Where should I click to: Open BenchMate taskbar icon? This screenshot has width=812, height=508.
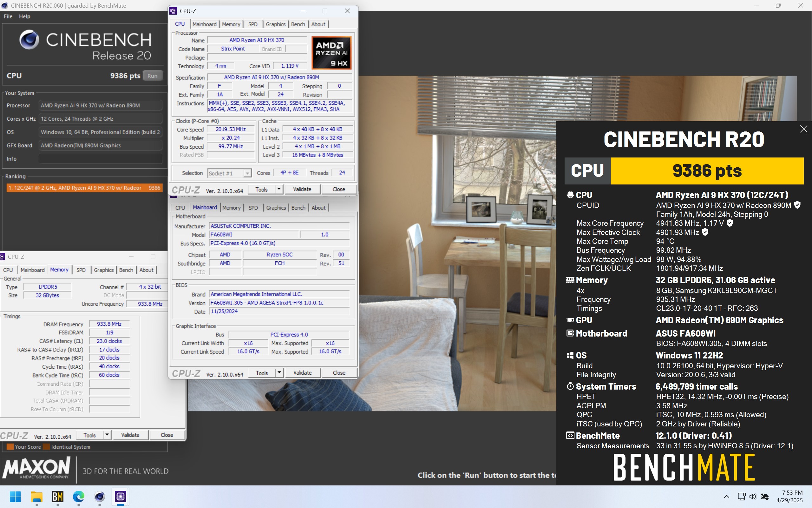(x=58, y=497)
